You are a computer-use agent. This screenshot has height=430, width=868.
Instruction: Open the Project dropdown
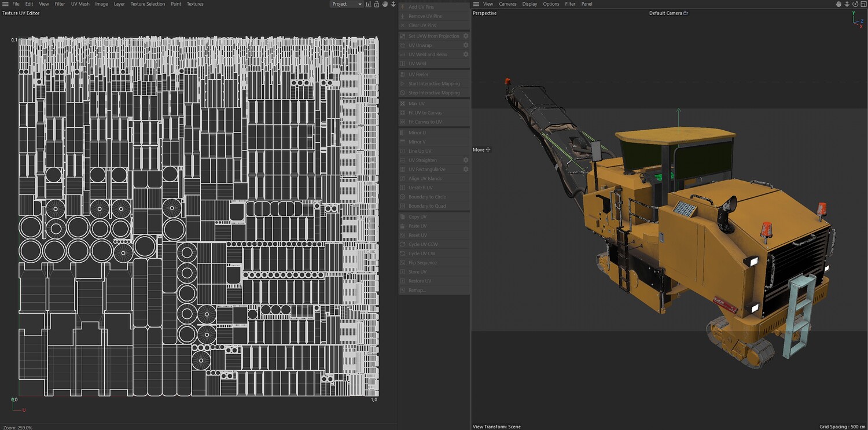(x=346, y=4)
